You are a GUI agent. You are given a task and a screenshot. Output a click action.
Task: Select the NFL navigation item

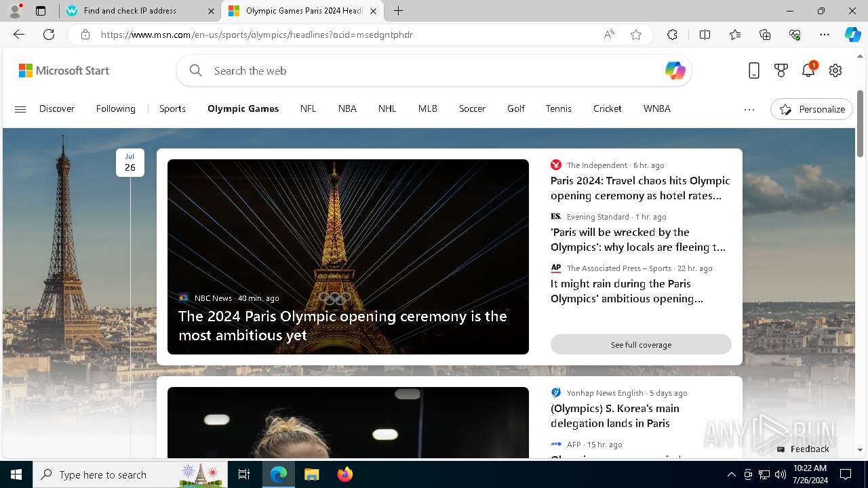pos(308,108)
